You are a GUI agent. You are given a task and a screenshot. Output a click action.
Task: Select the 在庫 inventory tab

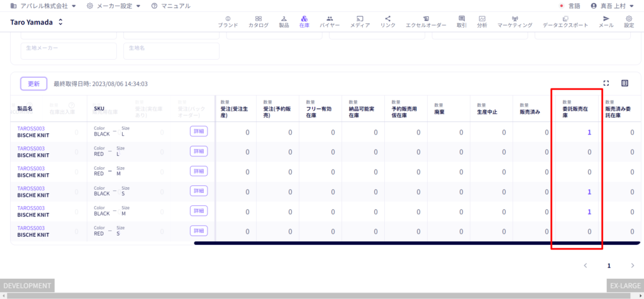304,22
